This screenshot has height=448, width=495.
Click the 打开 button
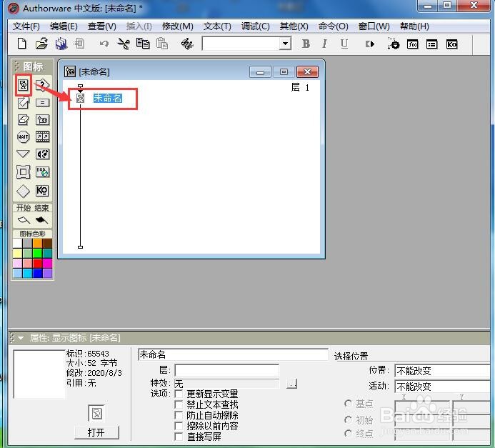(x=96, y=432)
